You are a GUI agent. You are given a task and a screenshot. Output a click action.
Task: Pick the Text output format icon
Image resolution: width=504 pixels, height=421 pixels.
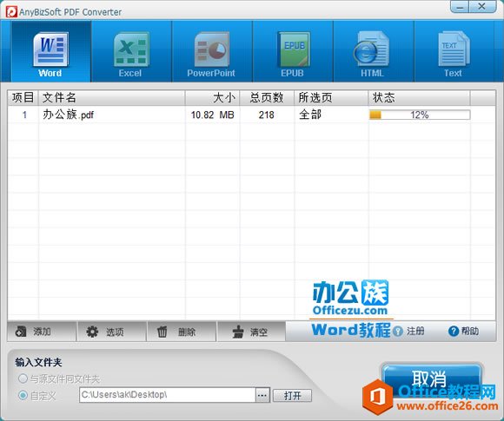tap(454, 51)
